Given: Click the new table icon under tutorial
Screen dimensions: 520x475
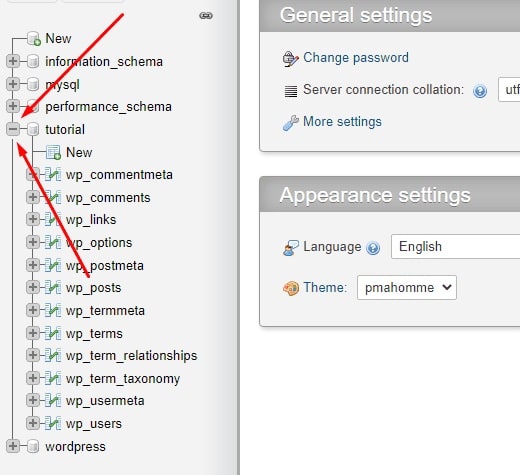Looking at the screenshot, I should [53, 152].
